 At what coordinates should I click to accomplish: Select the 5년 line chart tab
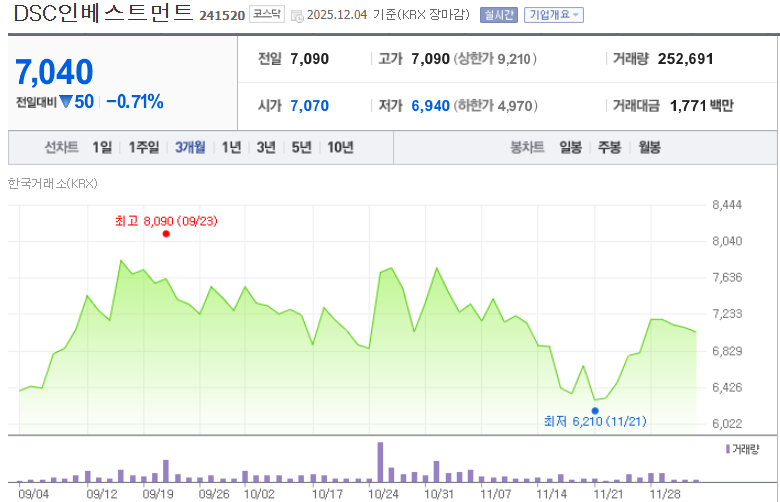point(301,147)
